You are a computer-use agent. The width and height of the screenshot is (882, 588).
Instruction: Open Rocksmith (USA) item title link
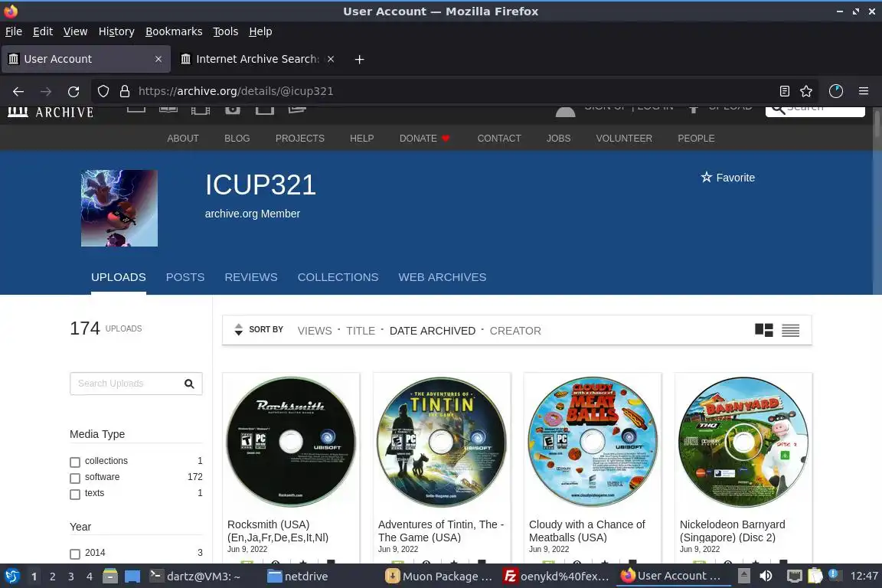point(278,531)
